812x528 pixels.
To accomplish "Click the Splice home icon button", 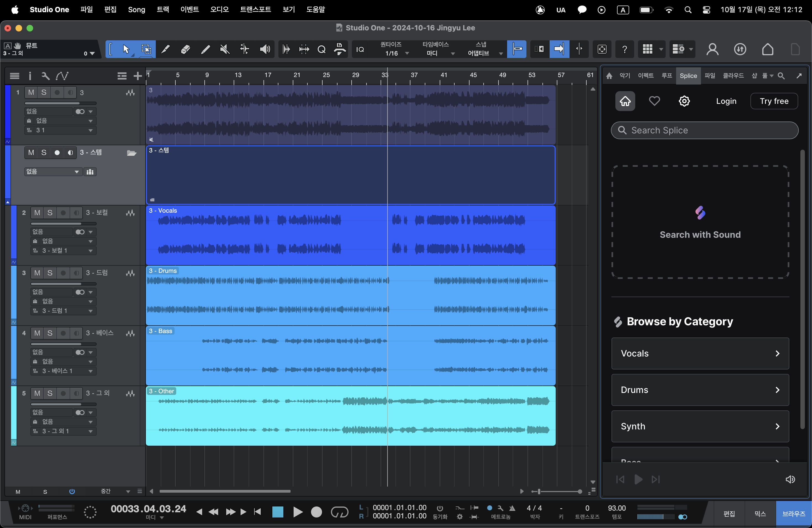I will [625, 101].
